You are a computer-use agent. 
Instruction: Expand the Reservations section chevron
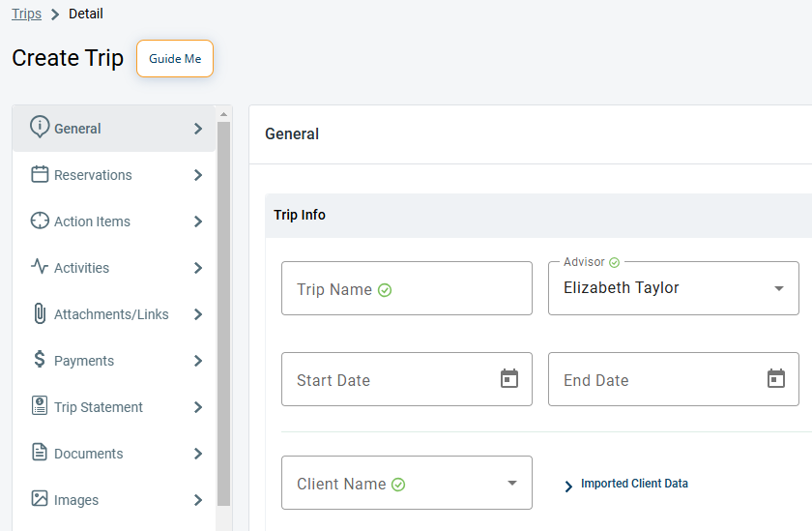pos(198,175)
